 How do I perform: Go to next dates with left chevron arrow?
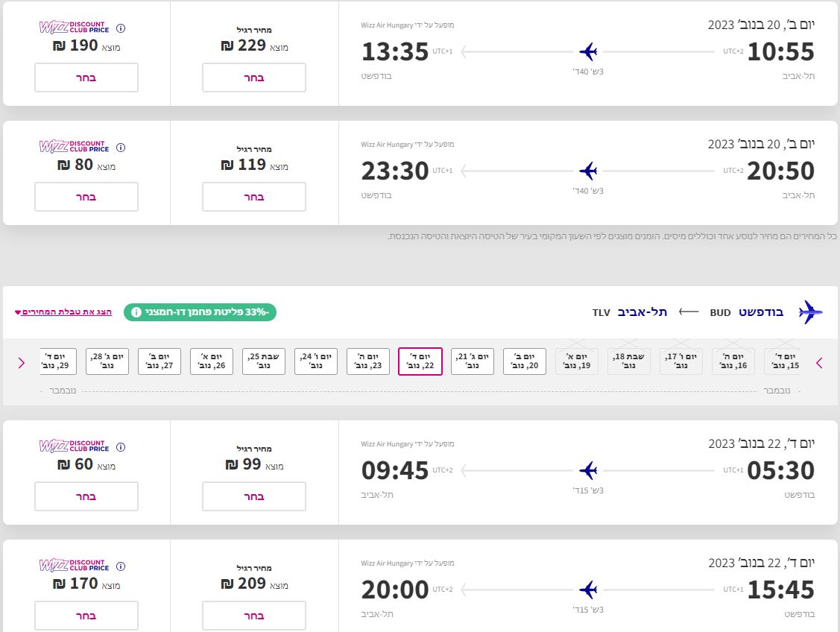(21, 363)
